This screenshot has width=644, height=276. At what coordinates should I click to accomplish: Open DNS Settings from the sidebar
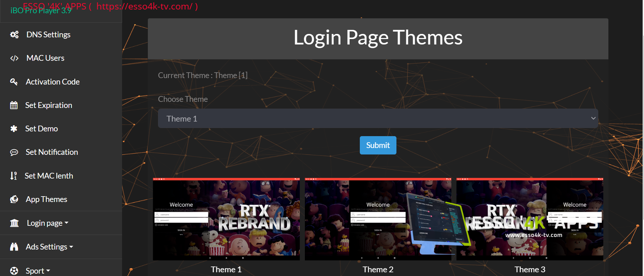(48, 35)
